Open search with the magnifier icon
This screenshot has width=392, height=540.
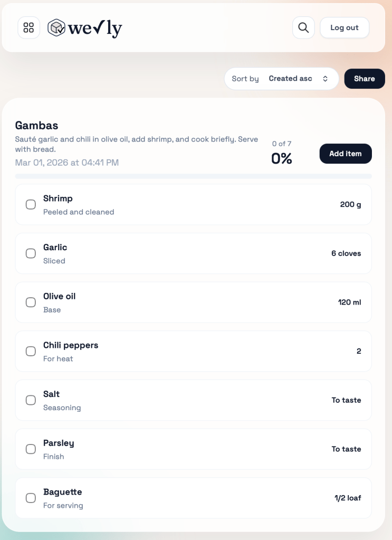click(x=303, y=28)
